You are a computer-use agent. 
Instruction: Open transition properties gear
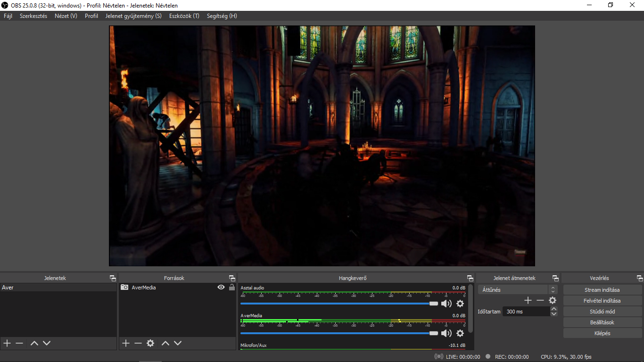(x=553, y=300)
